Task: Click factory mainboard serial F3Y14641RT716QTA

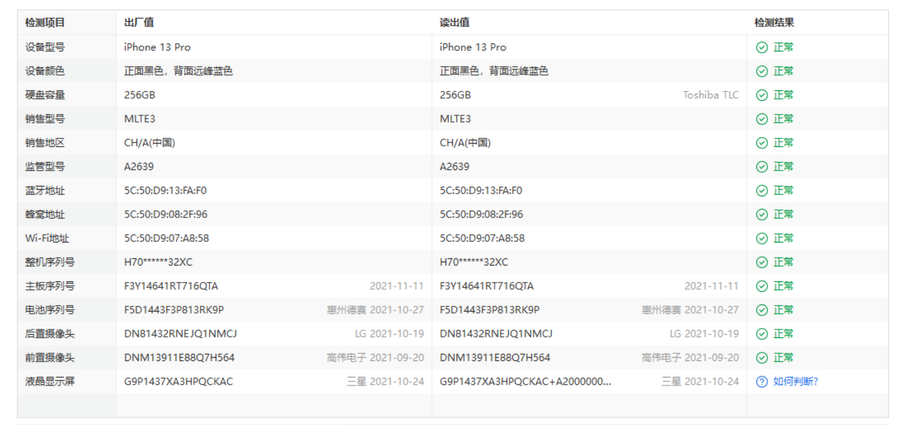Action: pos(171,286)
